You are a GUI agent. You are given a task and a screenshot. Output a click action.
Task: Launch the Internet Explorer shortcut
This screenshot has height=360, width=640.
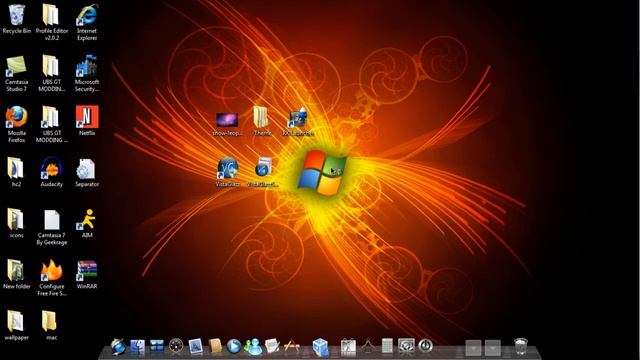(x=87, y=22)
